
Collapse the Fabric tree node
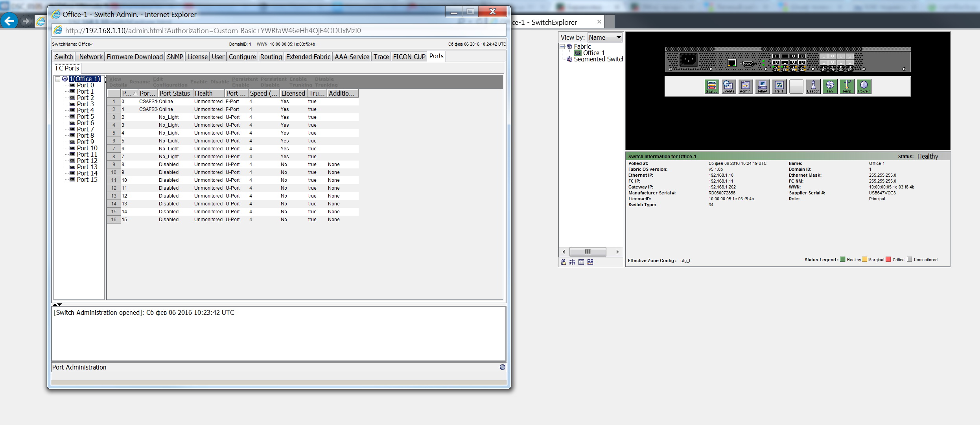562,46
